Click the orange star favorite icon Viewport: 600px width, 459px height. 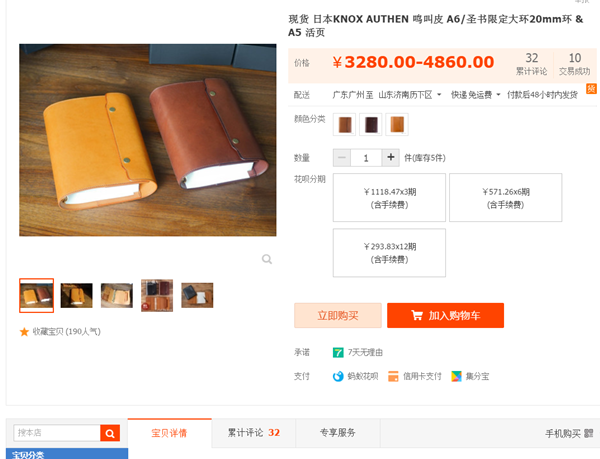[x=24, y=332]
